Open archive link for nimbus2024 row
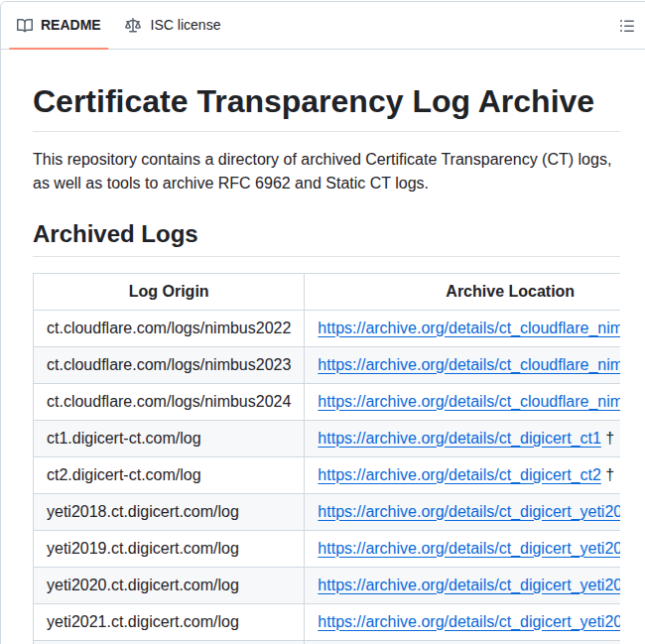The height and width of the screenshot is (644, 645). pyautogui.click(x=468, y=401)
